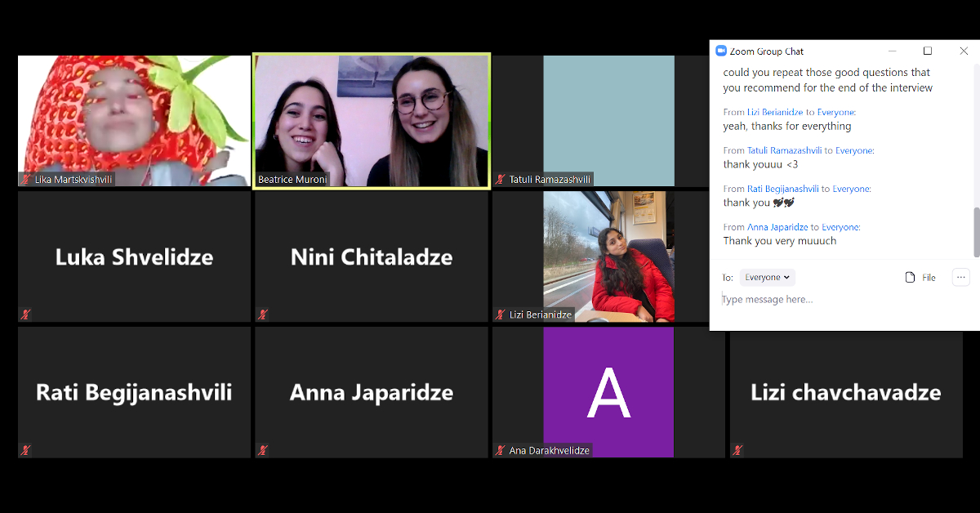Click sender name Anna Japaridze in chat
980x513 pixels.
point(777,227)
